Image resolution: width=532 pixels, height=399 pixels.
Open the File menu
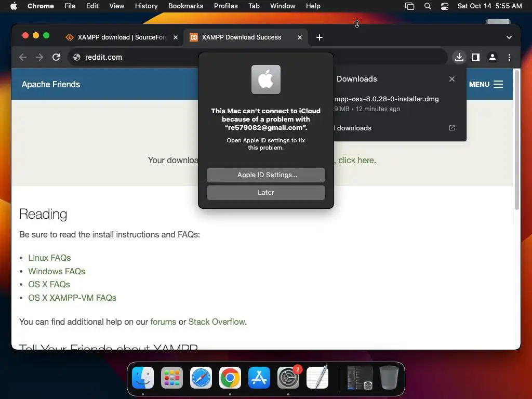click(70, 6)
